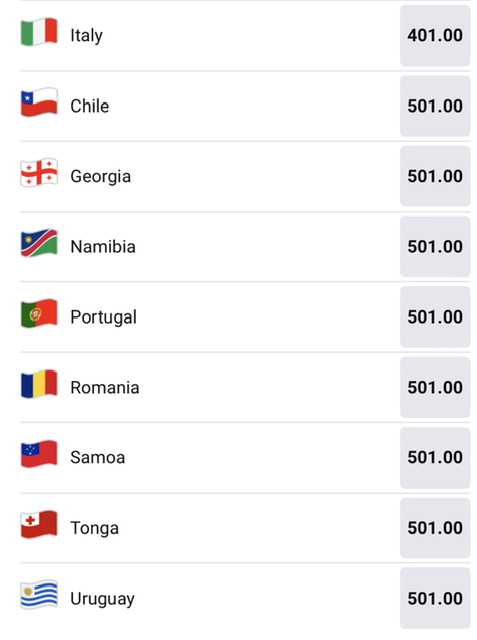The image size is (477, 640).
Task: Choose Namibia's 501.00 odds
Action: point(435,247)
